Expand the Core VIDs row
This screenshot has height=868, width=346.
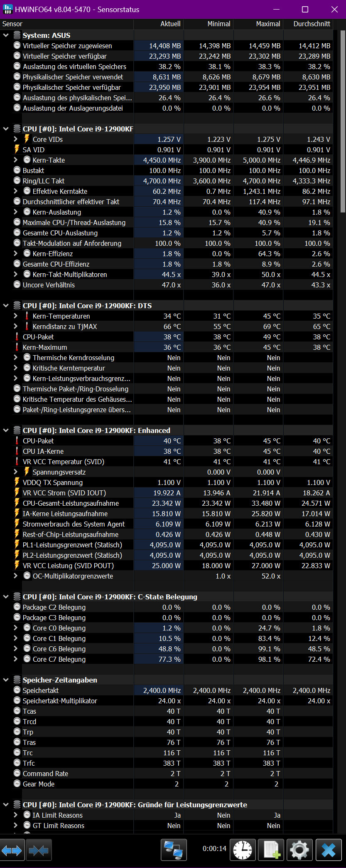[x=16, y=139]
